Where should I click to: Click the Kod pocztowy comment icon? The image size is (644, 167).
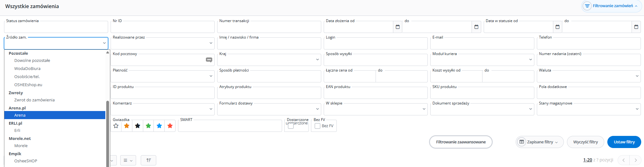209,60
